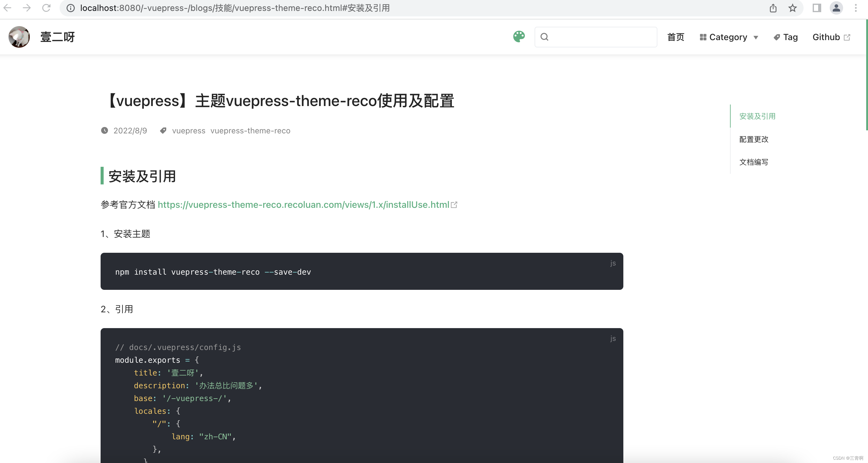This screenshot has height=463, width=868.
Task: Click the browser back arrow
Action: (7, 8)
